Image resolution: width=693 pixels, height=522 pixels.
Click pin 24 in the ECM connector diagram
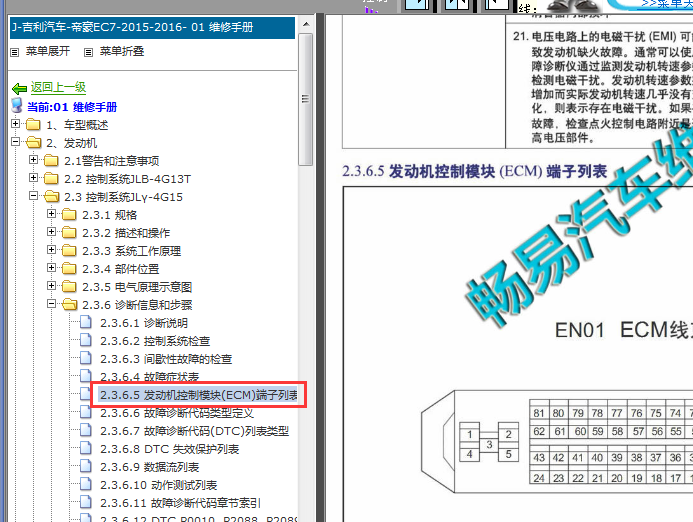539,478
